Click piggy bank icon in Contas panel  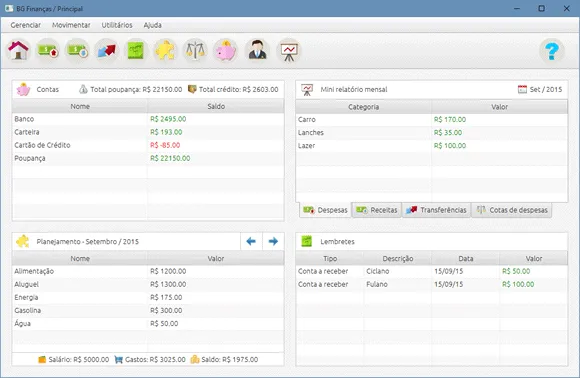tap(23, 90)
